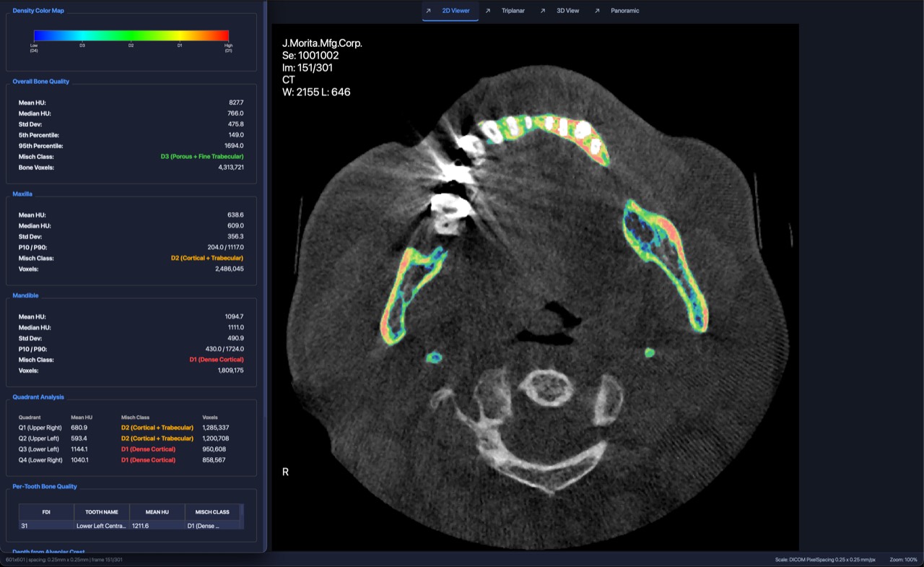This screenshot has height=567, width=924.
Task: Click 'D3 (Porous + Fine Trabecular)' classification
Action: tap(202, 157)
